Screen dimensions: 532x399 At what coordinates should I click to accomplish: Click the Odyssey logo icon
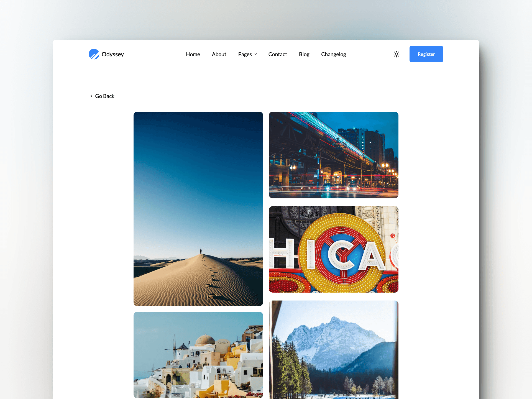pyautogui.click(x=94, y=54)
